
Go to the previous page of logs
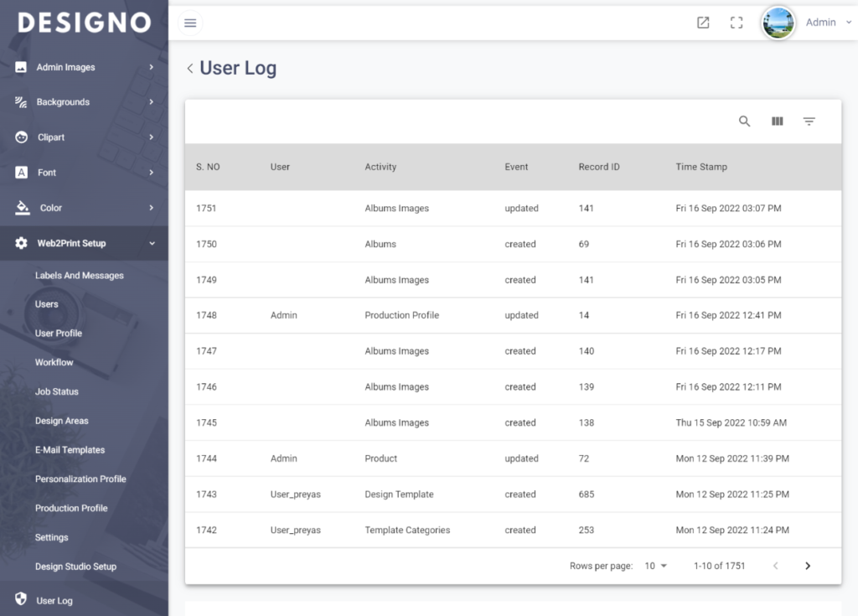775,566
